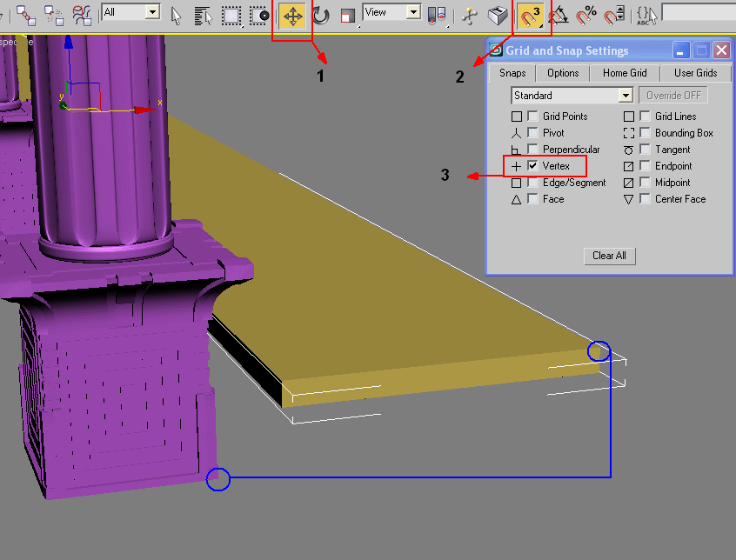
Task: Activate the Select and Rotate tool
Action: tap(321, 15)
